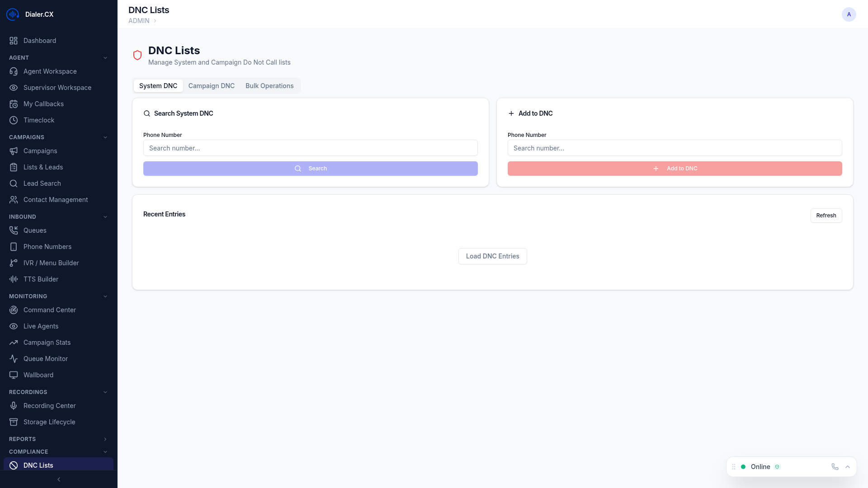Select the Dashboard icon in the sidebar
Viewport: 868px width, 488px height.
[x=14, y=41]
